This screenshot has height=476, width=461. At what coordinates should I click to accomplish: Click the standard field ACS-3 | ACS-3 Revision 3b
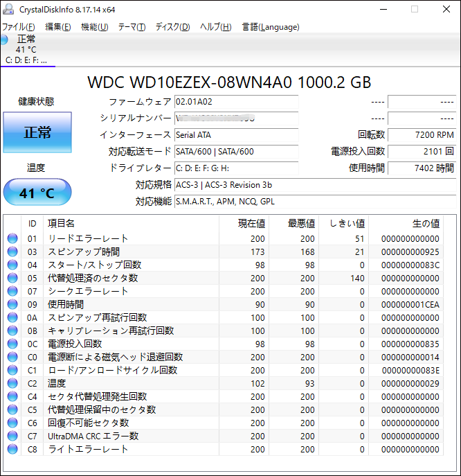point(316,185)
